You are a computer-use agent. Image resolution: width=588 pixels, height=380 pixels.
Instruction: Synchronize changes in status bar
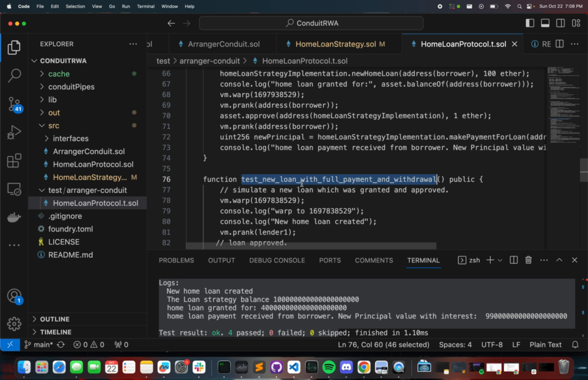point(61,345)
